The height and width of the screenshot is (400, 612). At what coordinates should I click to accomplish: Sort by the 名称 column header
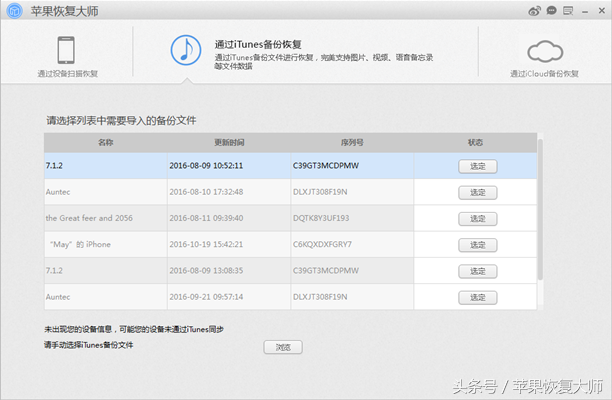point(105,142)
